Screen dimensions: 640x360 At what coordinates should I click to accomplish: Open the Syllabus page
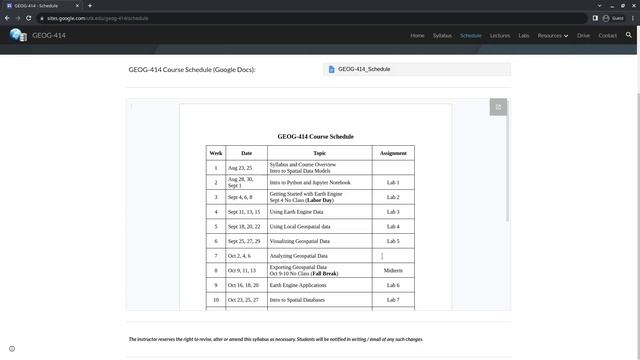[x=442, y=36]
